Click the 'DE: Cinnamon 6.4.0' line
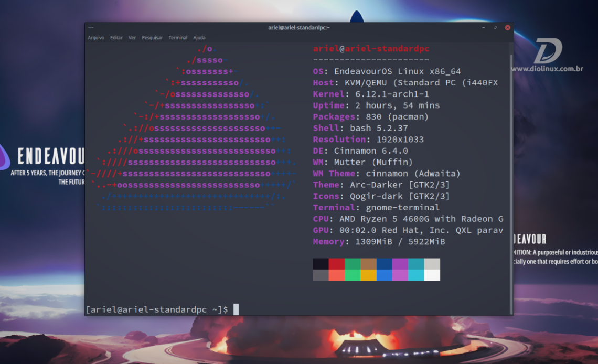 [x=360, y=151]
